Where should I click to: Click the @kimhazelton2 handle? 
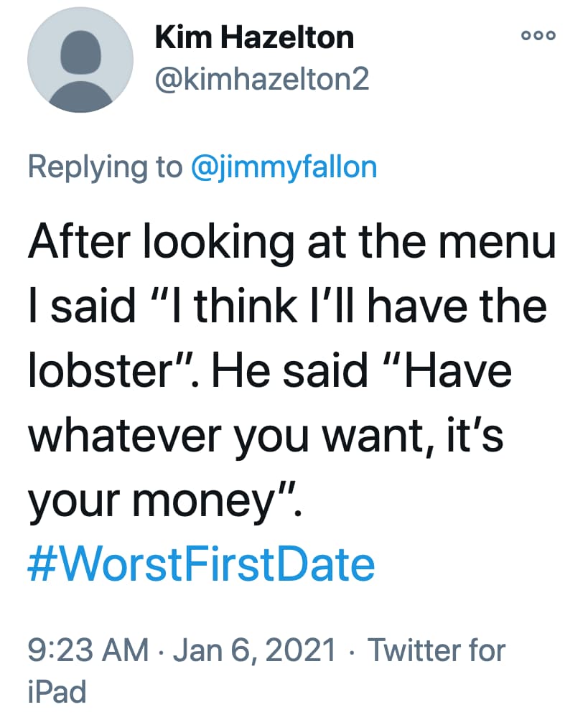(262, 79)
